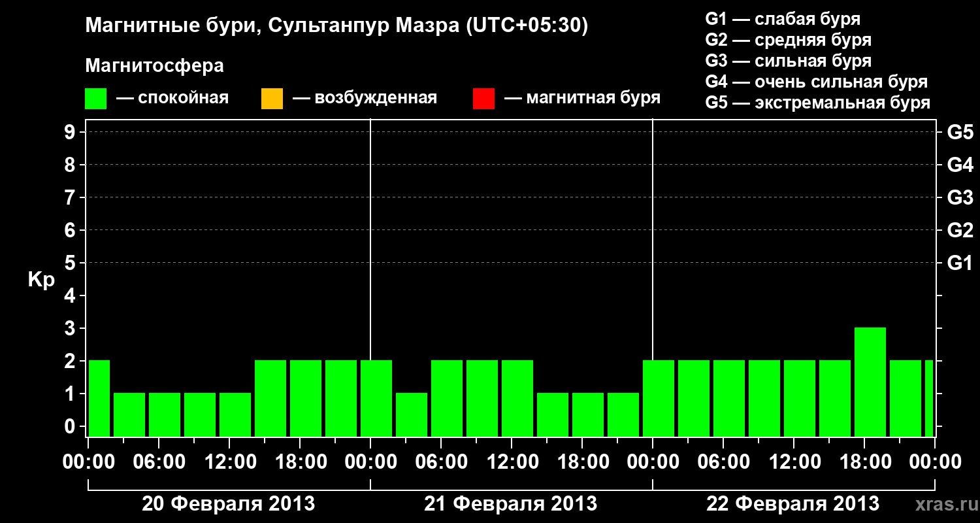
Task: Click the final 00:00 label ending 22 Февраля
Action: tap(935, 462)
